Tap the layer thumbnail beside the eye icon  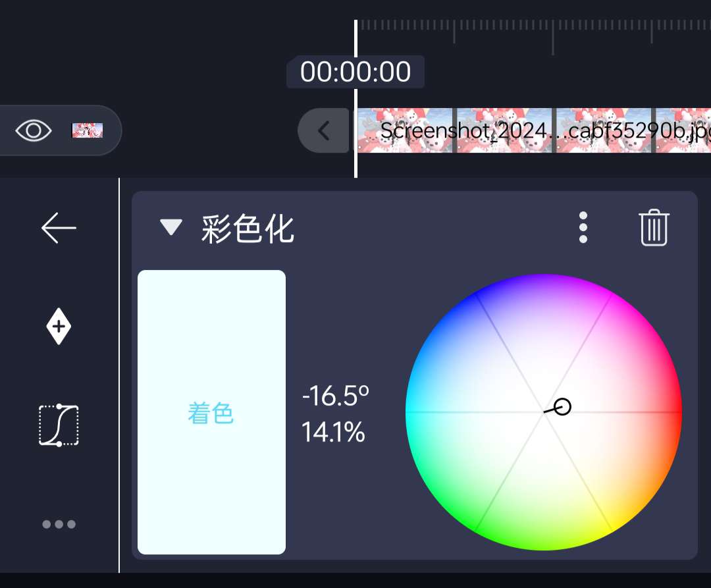[87, 130]
